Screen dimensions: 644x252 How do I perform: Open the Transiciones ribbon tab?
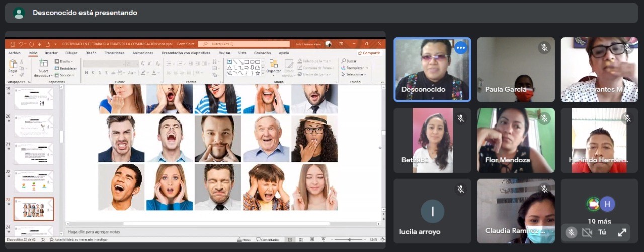pos(114,53)
